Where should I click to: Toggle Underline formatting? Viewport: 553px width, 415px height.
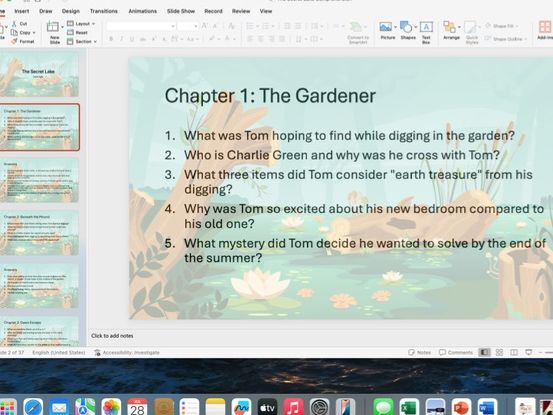[132, 39]
